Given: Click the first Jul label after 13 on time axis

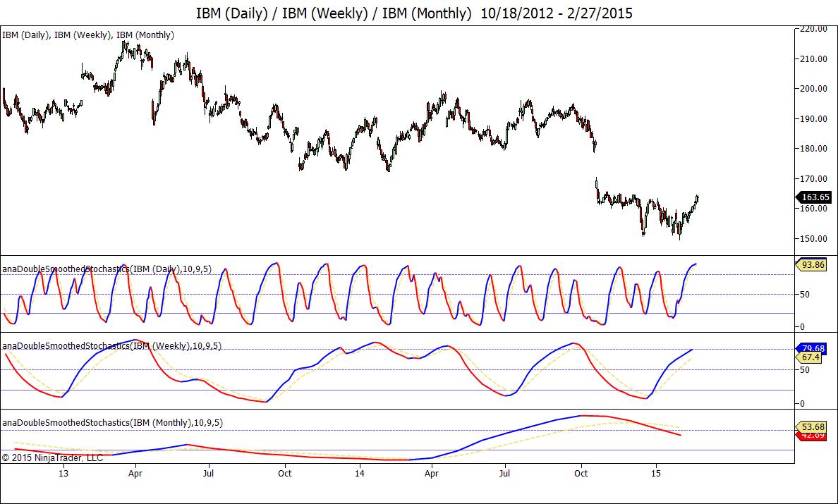Looking at the screenshot, I should pyautogui.click(x=208, y=474).
